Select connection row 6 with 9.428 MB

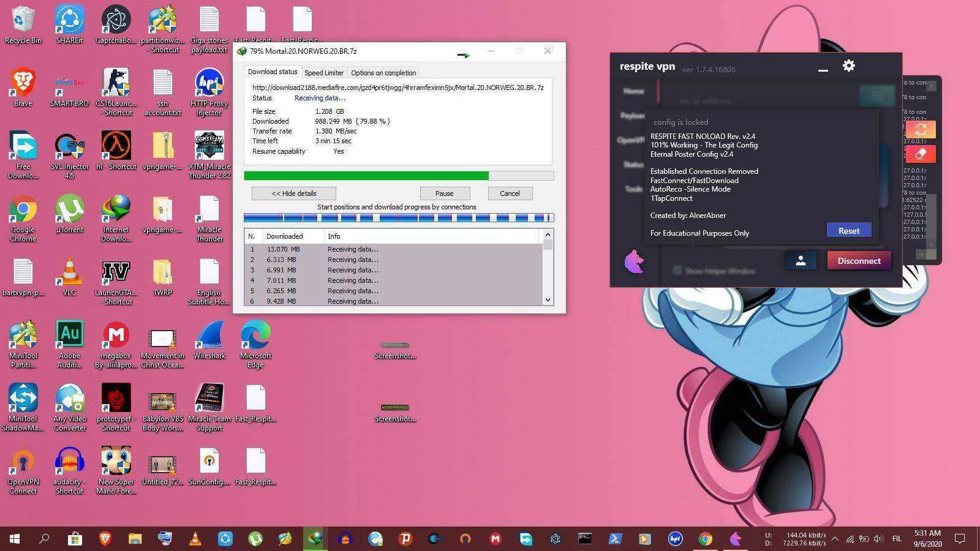394,301
